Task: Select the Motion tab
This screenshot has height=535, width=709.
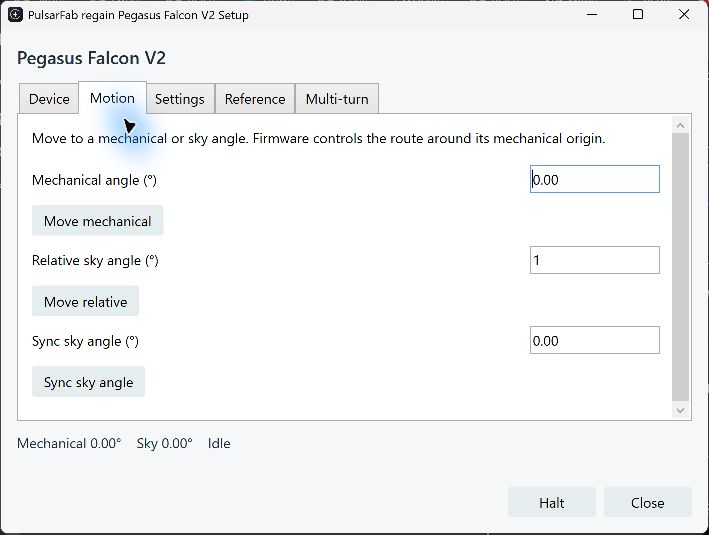Action: coord(112,98)
